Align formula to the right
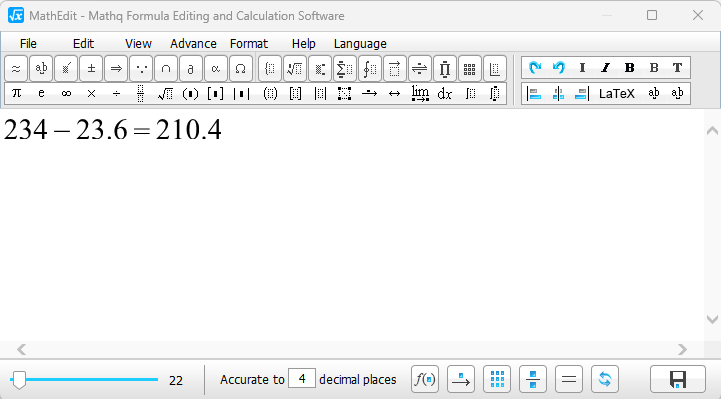 [x=582, y=94]
